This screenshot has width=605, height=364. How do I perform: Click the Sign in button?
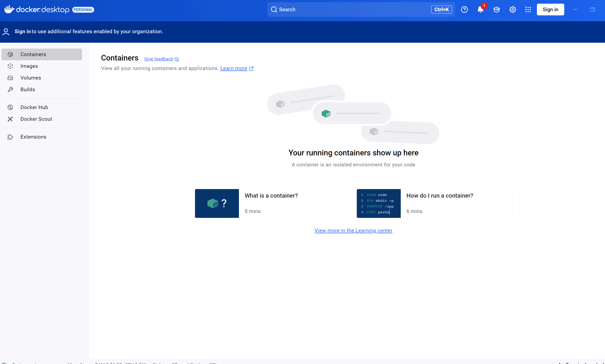coord(550,10)
